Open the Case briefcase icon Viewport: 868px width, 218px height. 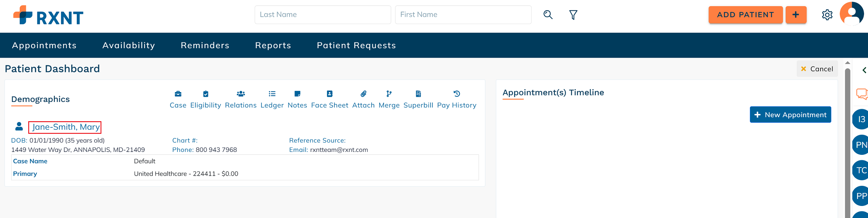click(x=178, y=94)
